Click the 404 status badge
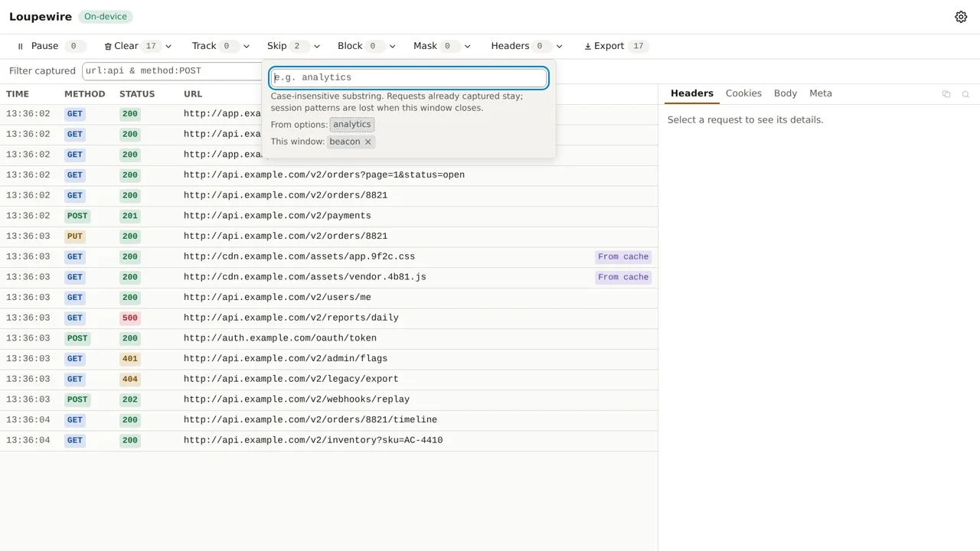The height and width of the screenshot is (551, 980). (x=130, y=380)
